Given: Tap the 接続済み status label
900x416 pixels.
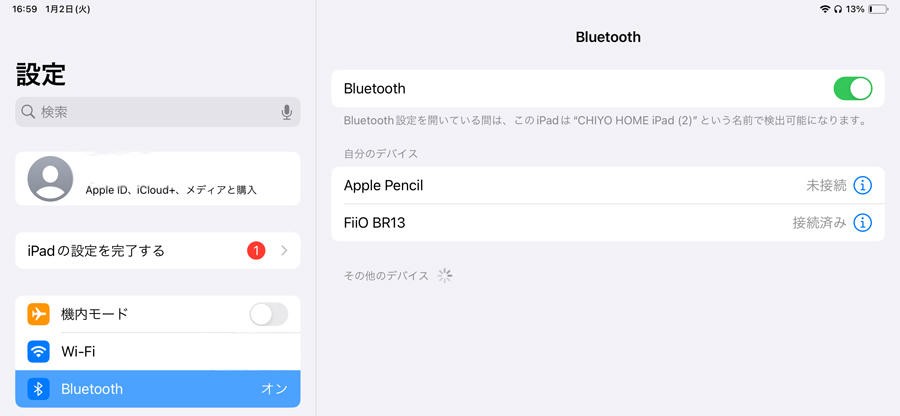Looking at the screenshot, I should (820, 223).
